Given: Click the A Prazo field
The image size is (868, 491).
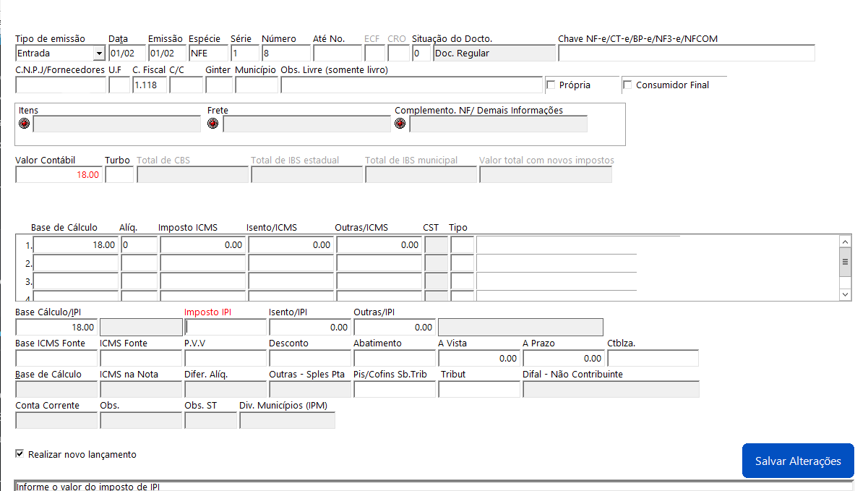Looking at the screenshot, I should 564,358.
